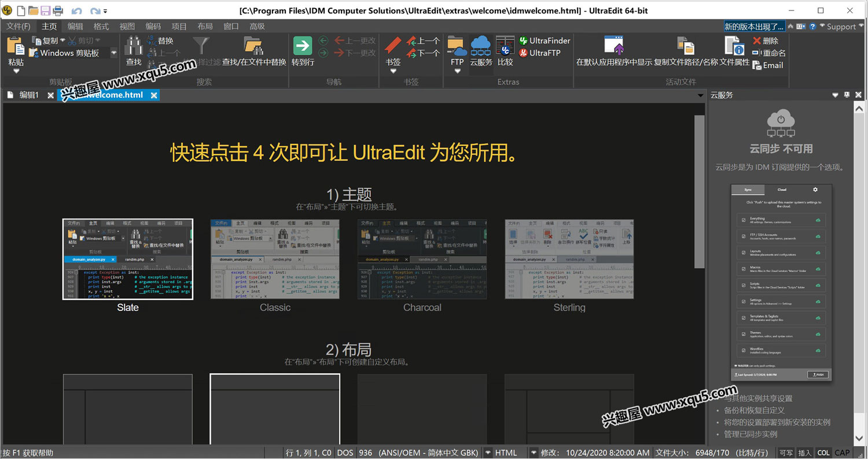
Task: Click the purple Save icon in quick access toolbar
Action: 45,10
